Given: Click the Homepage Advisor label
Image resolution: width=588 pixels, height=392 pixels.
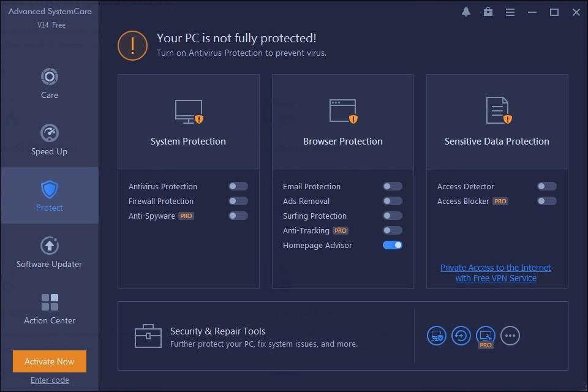Looking at the screenshot, I should 317,246.
